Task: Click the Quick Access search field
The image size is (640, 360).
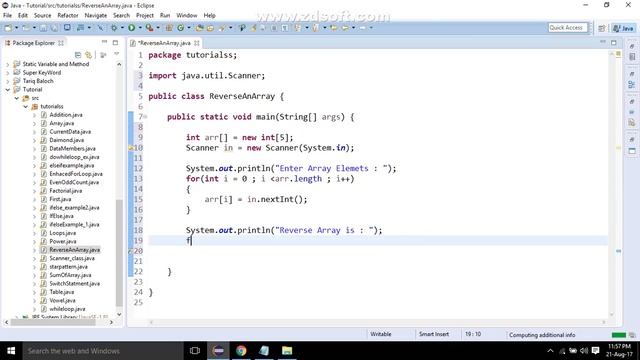Action: [567, 28]
